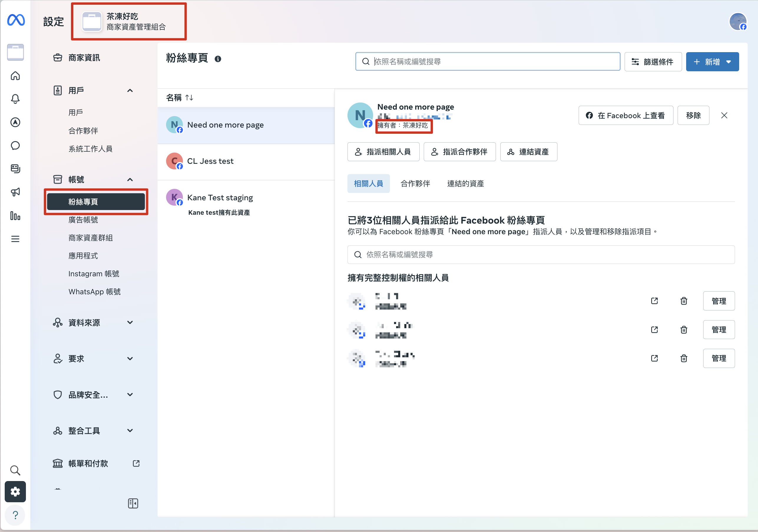
Task: Open 用戶 sub-item under 用戶
Action: coord(76,113)
